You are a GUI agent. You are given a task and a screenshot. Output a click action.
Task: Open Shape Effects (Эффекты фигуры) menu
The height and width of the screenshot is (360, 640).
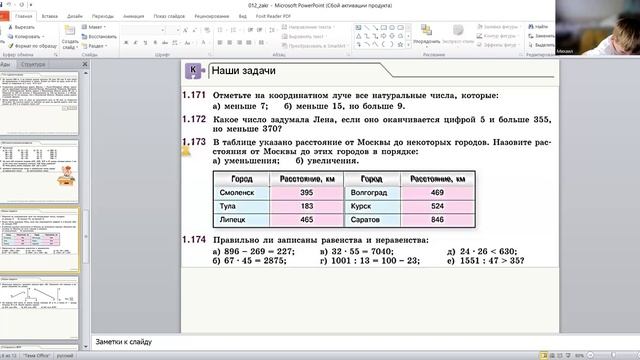pos(498,45)
